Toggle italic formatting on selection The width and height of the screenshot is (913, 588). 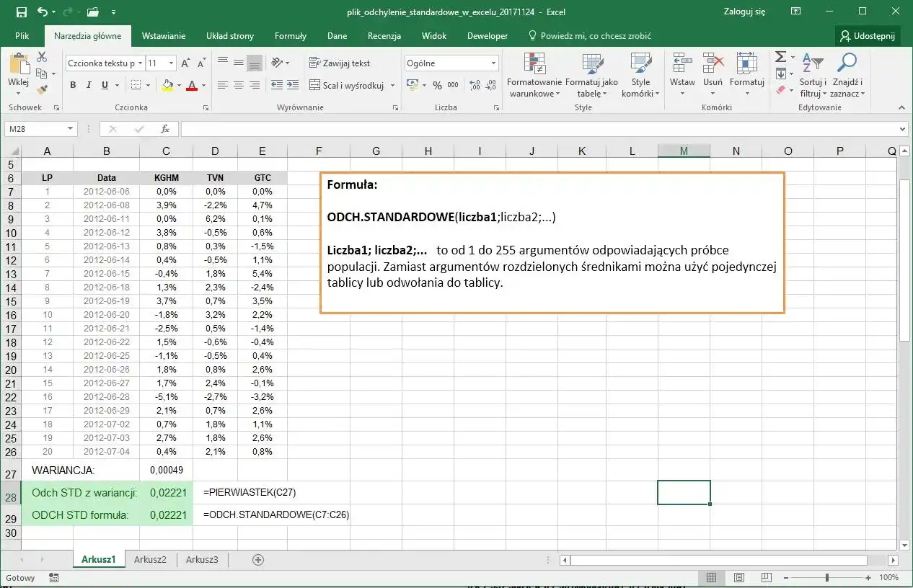[x=88, y=85]
